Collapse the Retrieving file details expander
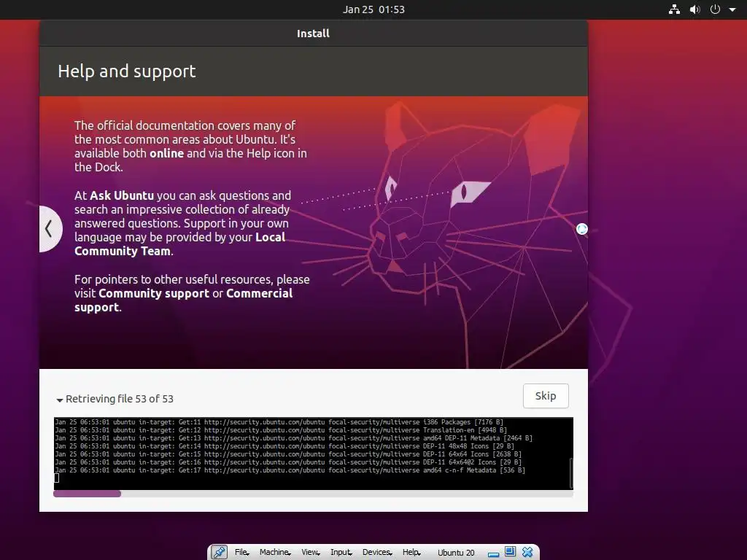Screen dimensions: 747x560 (115, 399)
